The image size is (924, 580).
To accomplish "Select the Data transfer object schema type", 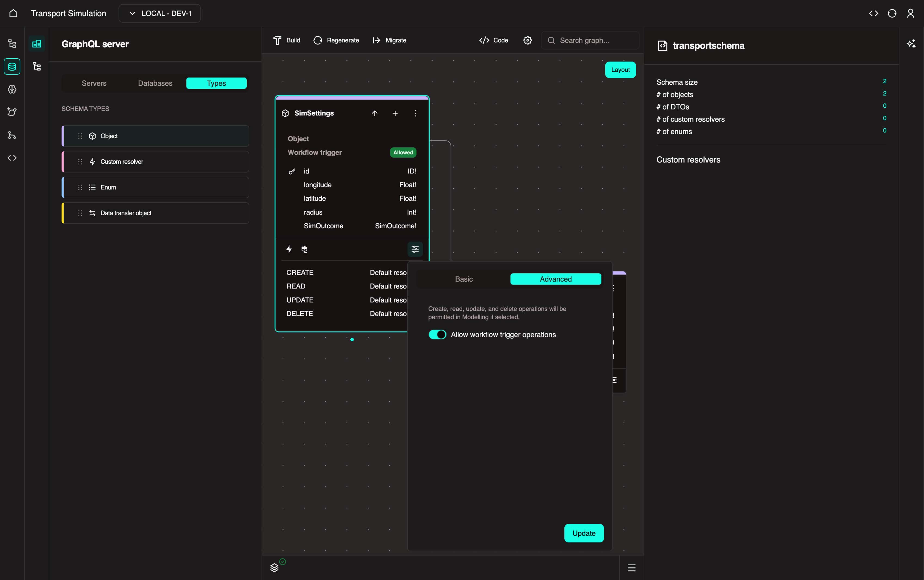I will pos(155,213).
